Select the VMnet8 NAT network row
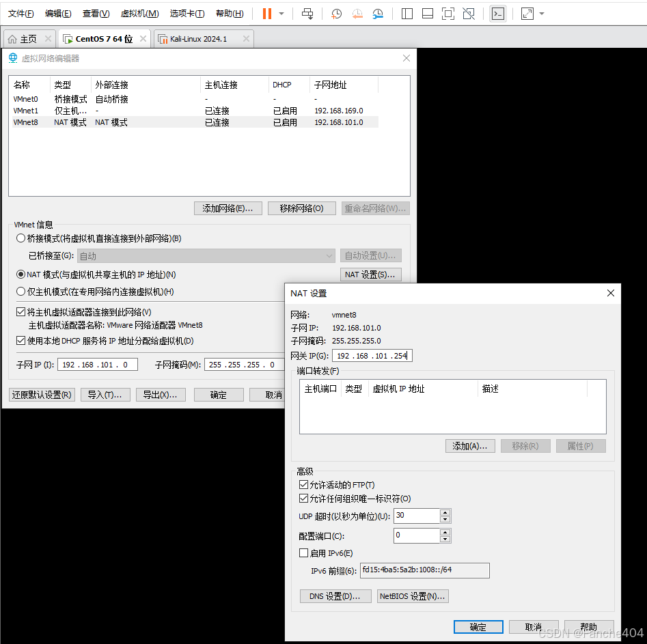This screenshot has width=647, height=644. pos(195,122)
